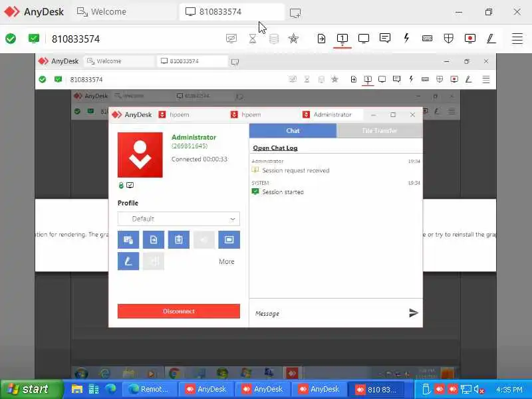
Task: Open the shield permissions icon in outer toolbar
Action: click(x=448, y=39)
